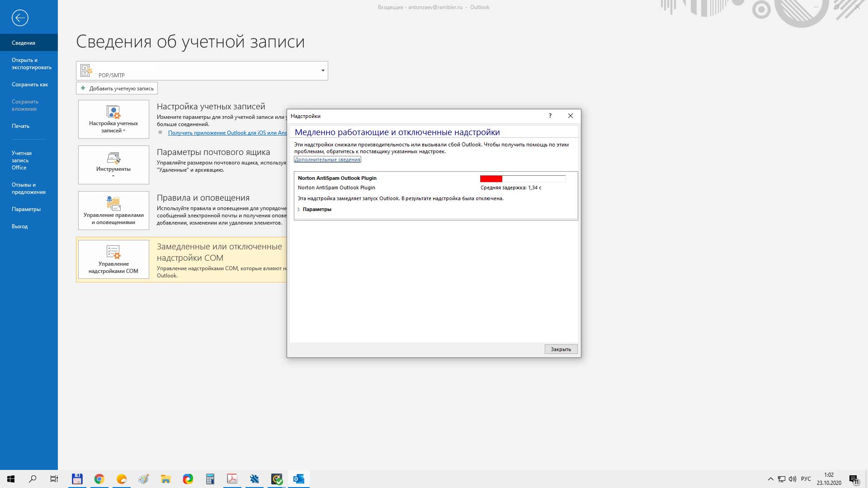The image size is (868, 488).
Task: Click the Замедленные или отключенные надстройки COM title
Action: click(219, 252)
